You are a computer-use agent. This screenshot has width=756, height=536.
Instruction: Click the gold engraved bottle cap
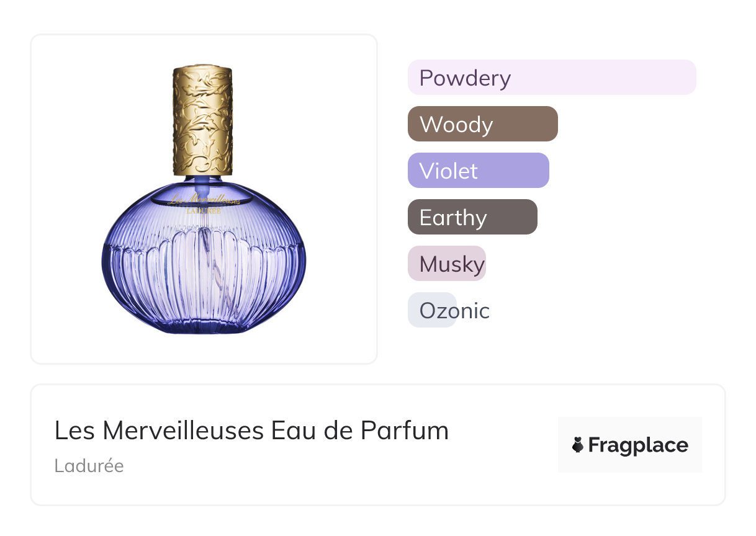[x=202, y=119]
